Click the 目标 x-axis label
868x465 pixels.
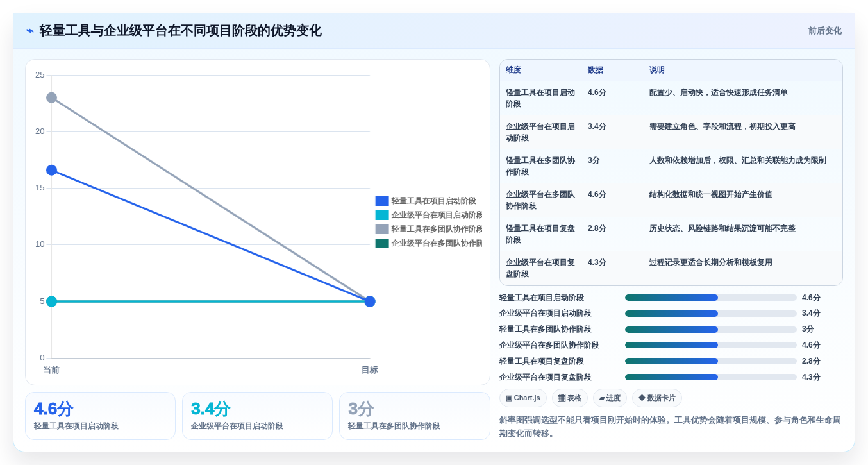pyautogui.click(x=370, y=370)
